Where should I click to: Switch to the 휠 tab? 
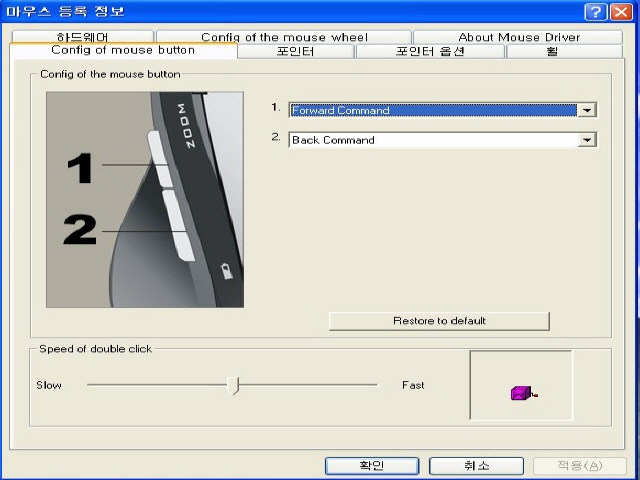[x=564, y=51]
